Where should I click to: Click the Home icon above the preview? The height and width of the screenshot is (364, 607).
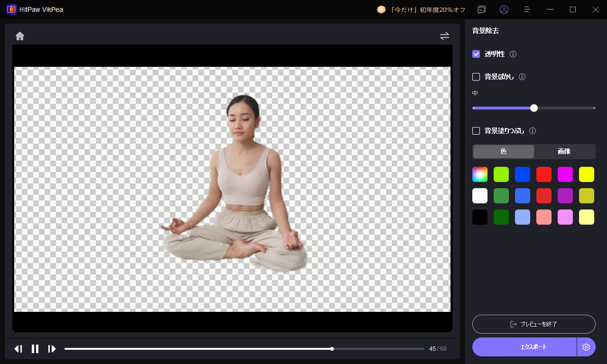pyautogui.click(x=19, y=36)
